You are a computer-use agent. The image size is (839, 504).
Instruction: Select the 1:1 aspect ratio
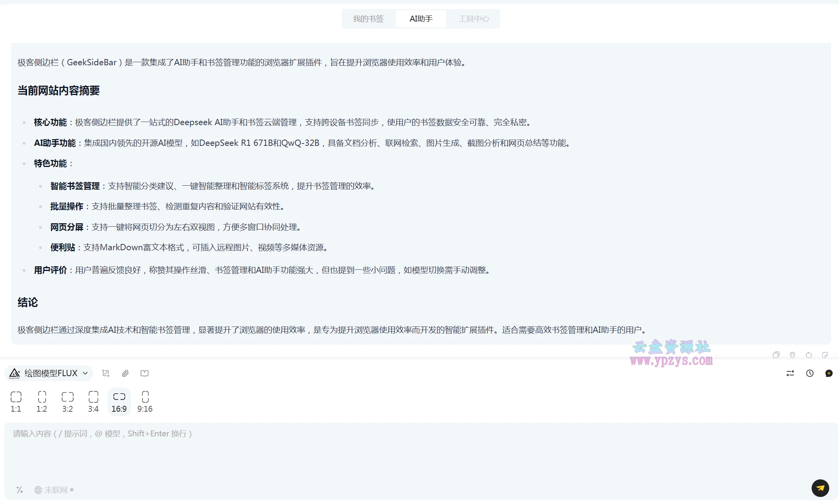click(x=16, y=402)
